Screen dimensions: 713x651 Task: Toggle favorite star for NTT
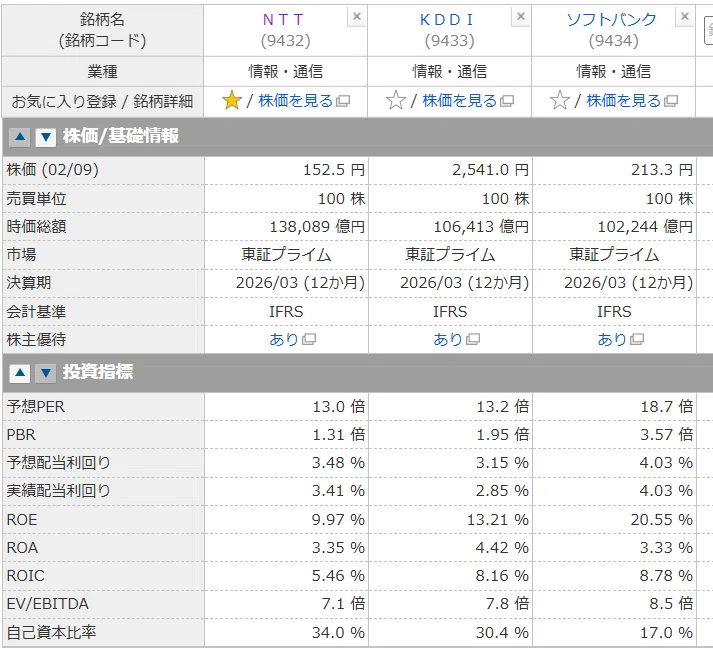[232, 100]
